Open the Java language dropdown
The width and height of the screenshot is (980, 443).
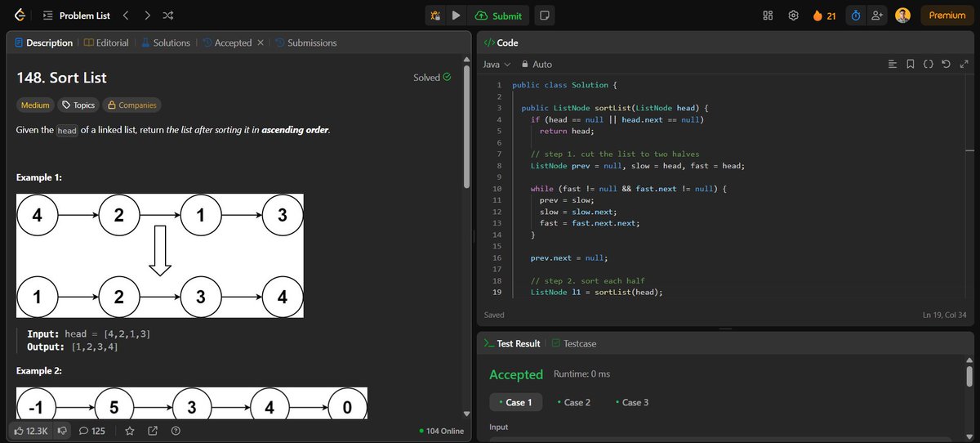point(497,64)
